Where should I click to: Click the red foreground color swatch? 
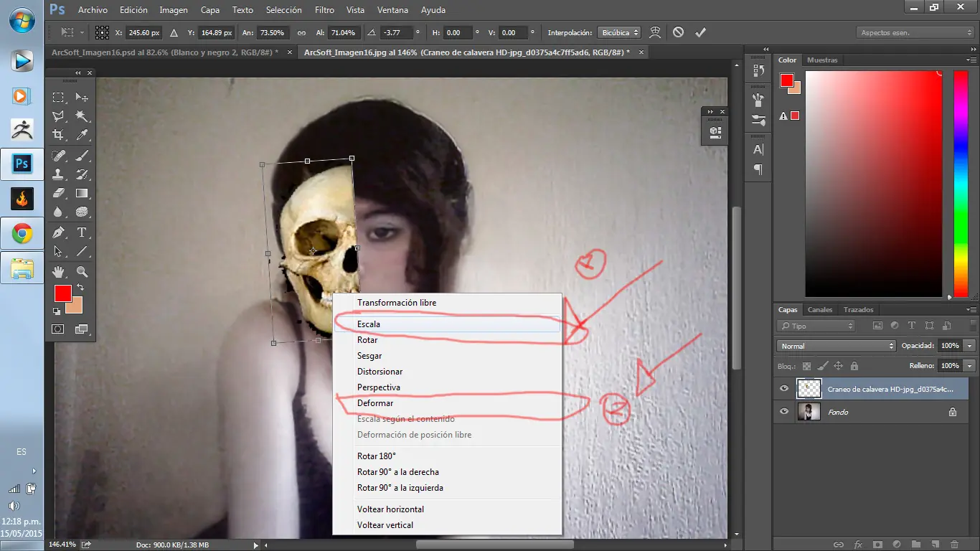(x=63, y=293)
